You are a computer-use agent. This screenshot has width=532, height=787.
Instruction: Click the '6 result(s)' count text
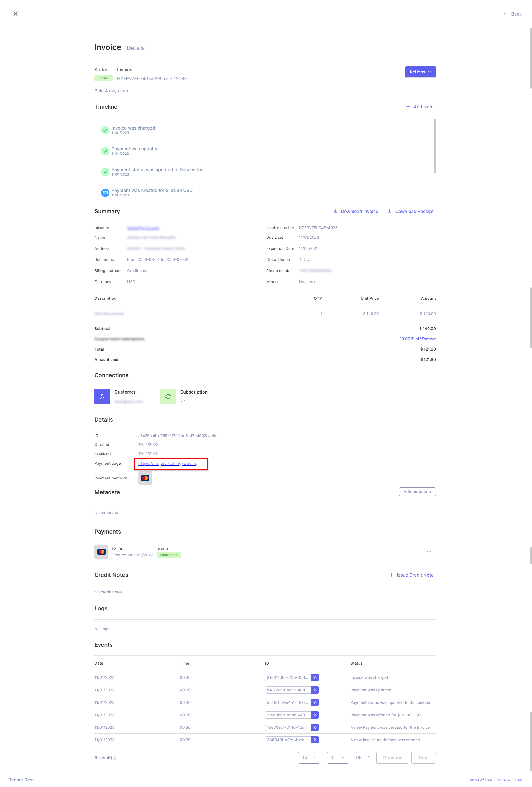click(105, 758)
